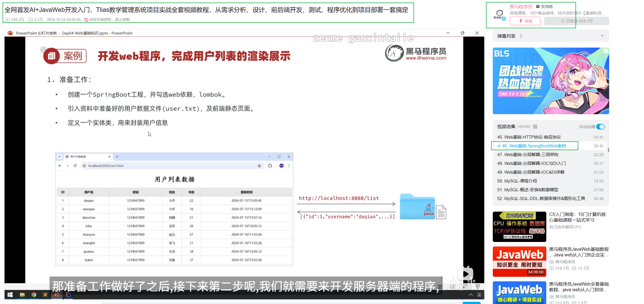Screen dimensions: 644x304
Task: Click the bilibili TV play icon overlay
Action: click(466, 274)
